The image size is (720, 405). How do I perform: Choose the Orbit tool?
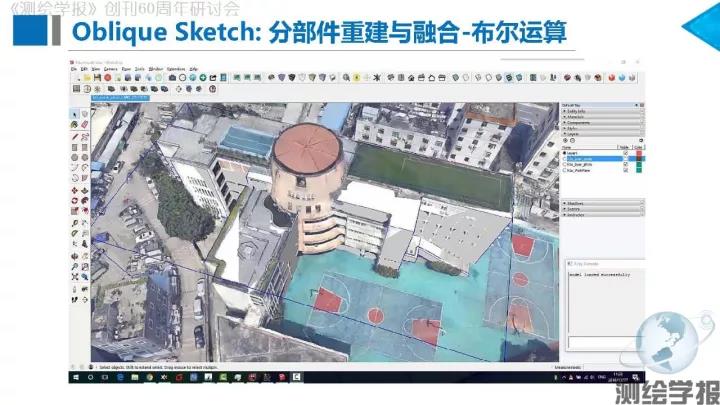coord(75,256)
